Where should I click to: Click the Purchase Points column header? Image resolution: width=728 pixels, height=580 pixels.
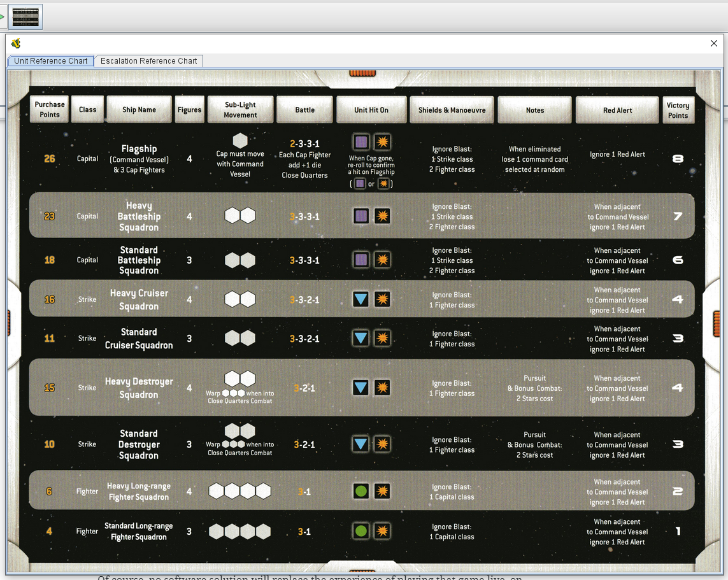pos(50,110)
